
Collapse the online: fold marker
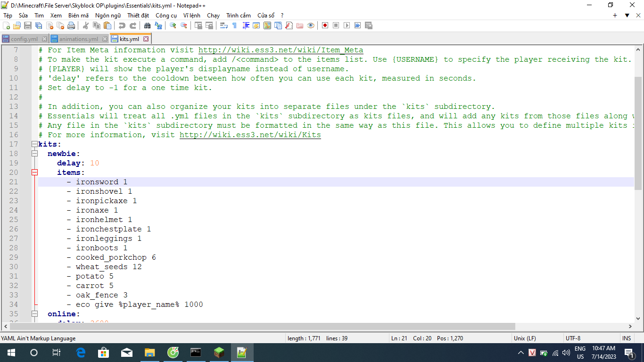coord(34,314)
